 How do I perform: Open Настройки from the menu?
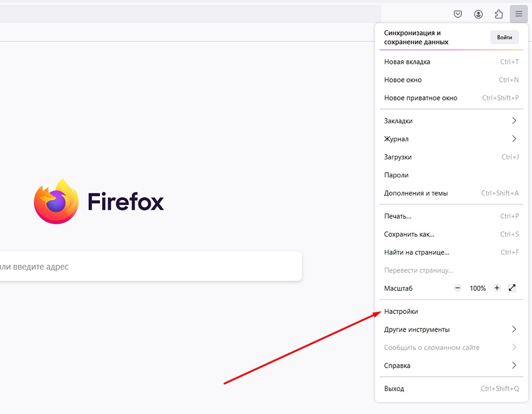(451, 311)
